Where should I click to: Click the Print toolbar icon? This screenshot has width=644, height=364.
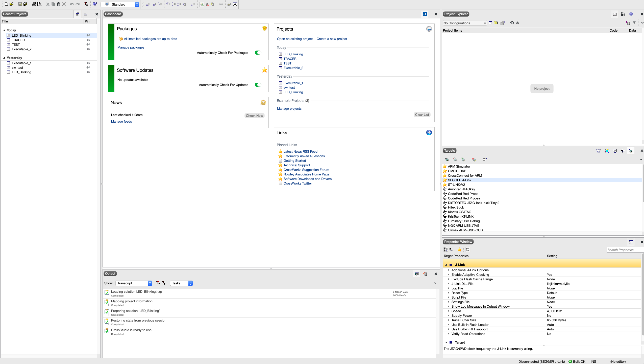[34, 4]
